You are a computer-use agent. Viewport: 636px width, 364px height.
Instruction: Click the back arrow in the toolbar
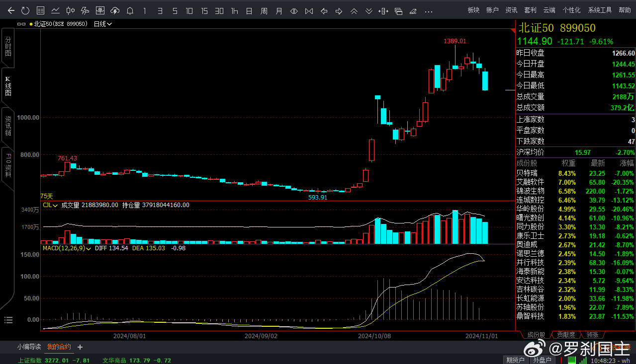[11, 10]
